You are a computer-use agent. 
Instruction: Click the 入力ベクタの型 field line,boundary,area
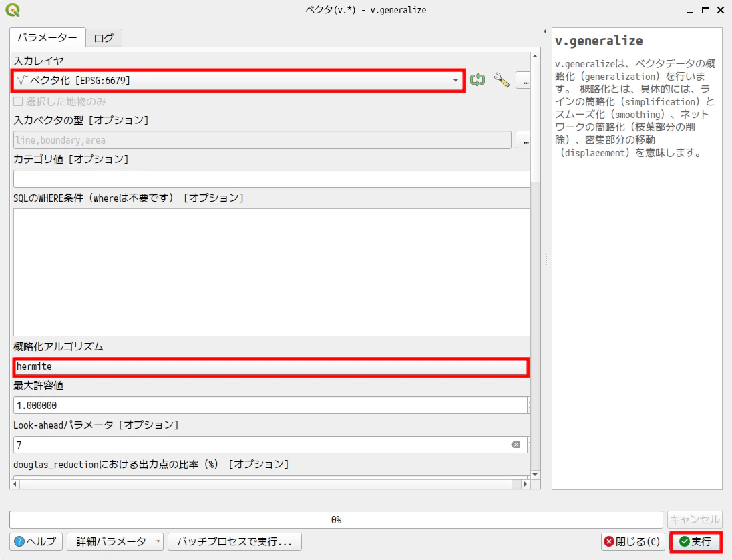262,140
